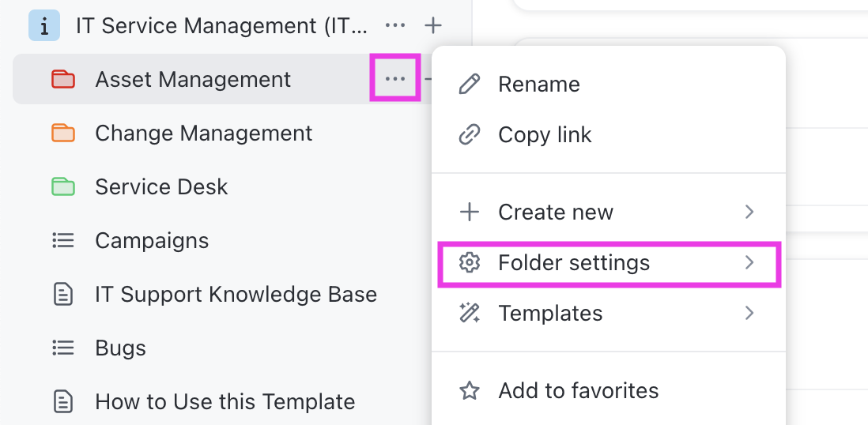Open the Service Desk folder

tap(161, 186)
